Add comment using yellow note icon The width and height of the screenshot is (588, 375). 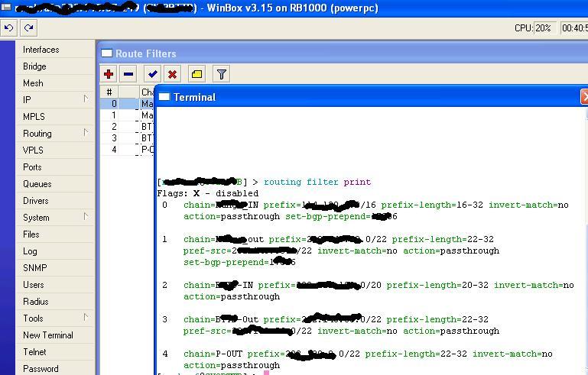[197, 74]
